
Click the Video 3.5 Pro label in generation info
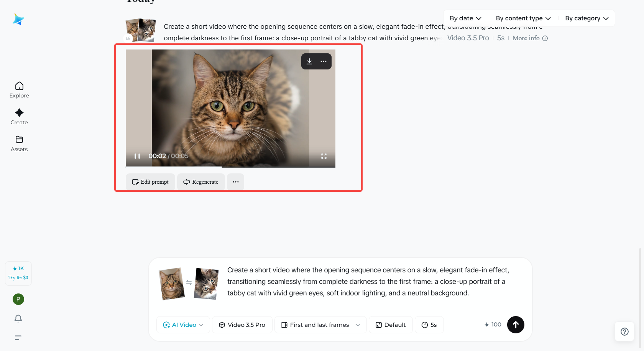[x=468, y=38]
